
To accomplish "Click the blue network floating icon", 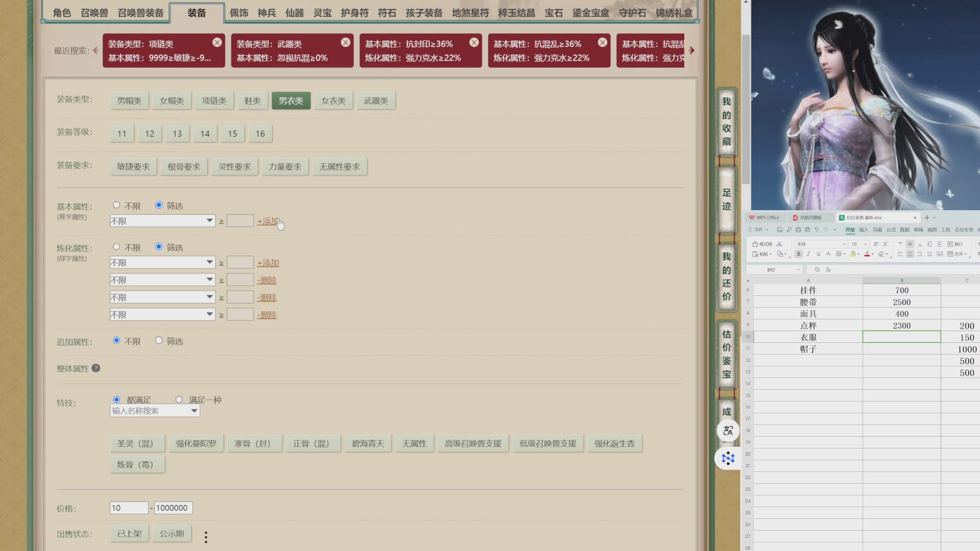I will point(728,458).
